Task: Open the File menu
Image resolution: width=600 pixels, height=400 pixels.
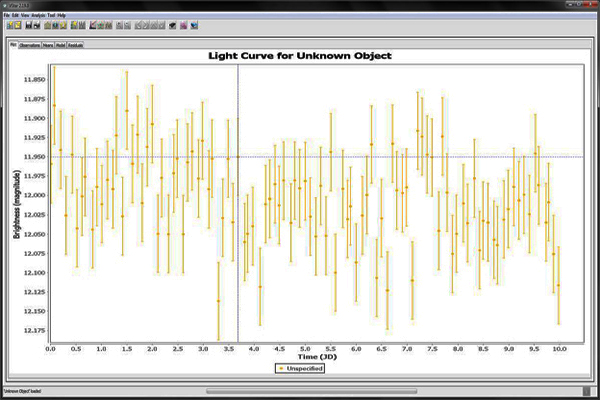Action: click(x=7, y=16)
